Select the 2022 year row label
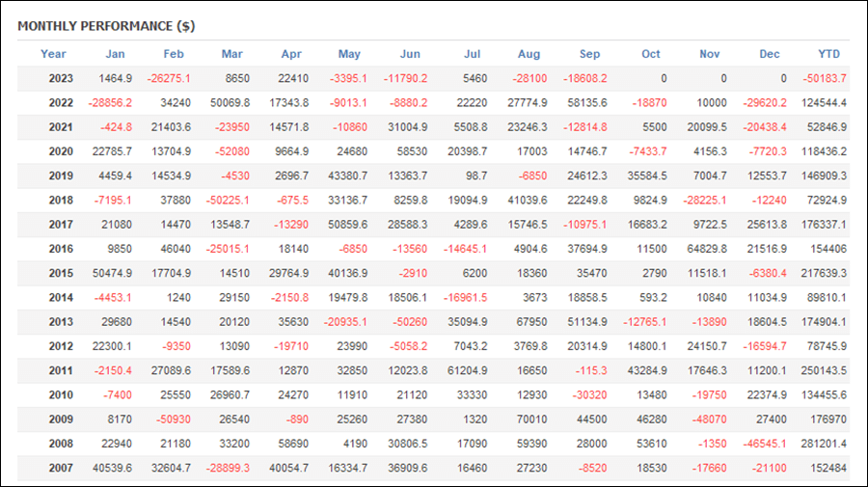Screen dimensions: 868x487 pyautogui.click(x=61, y=103)
